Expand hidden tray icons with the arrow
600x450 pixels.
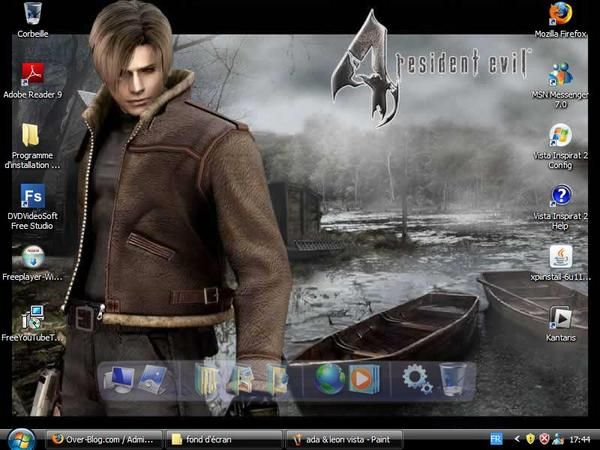(x=517, y=439)
